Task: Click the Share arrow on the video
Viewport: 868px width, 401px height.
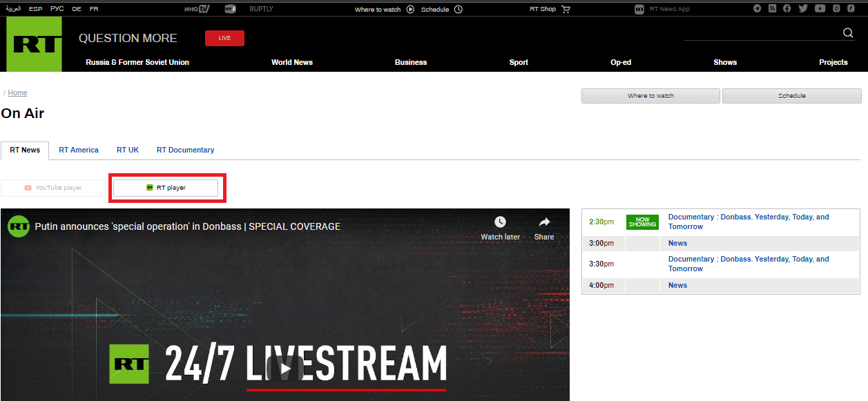Action: coord(544,222)
